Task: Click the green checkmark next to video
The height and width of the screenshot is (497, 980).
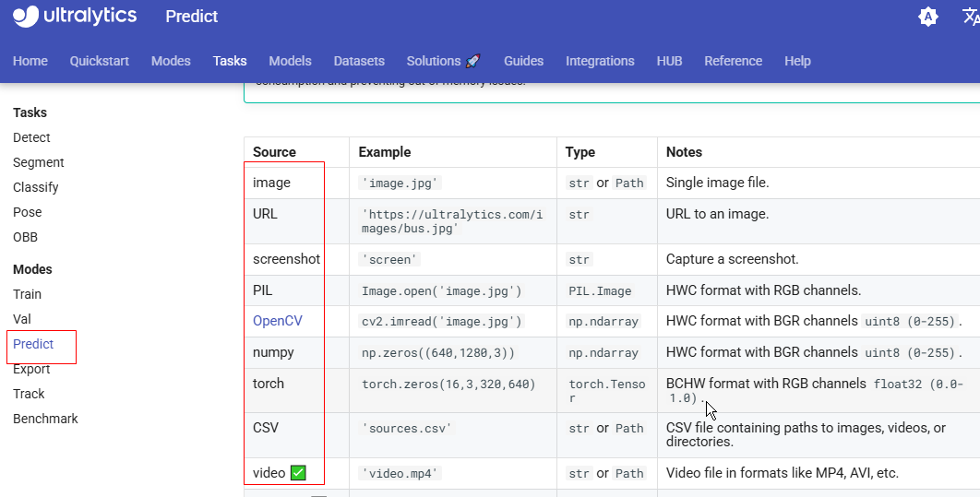Action: pos(299,473)
